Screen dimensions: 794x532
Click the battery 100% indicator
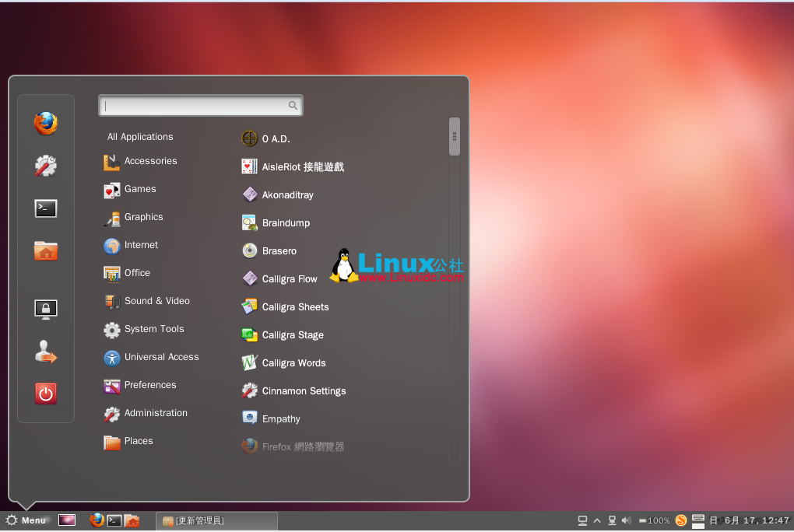[x=654, y=520]
